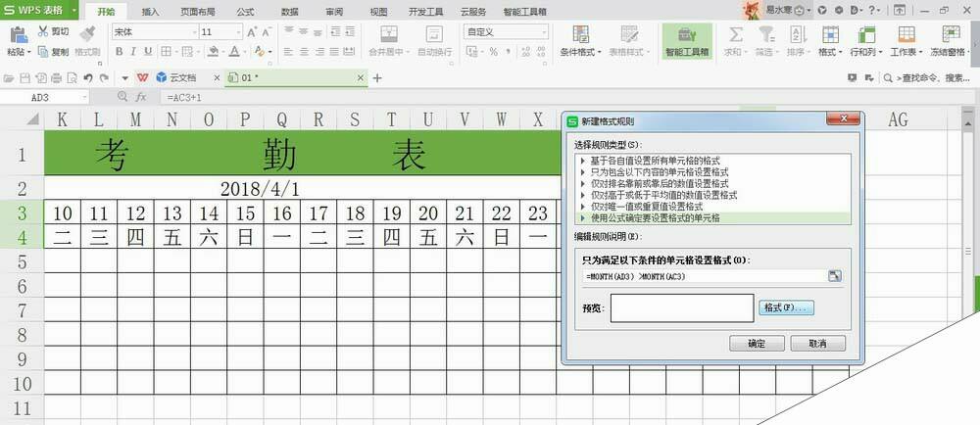Viewport: 980px width, 425px height.
Task: Click the Cut (剪切) scissors icon
Action: point(43,31)
